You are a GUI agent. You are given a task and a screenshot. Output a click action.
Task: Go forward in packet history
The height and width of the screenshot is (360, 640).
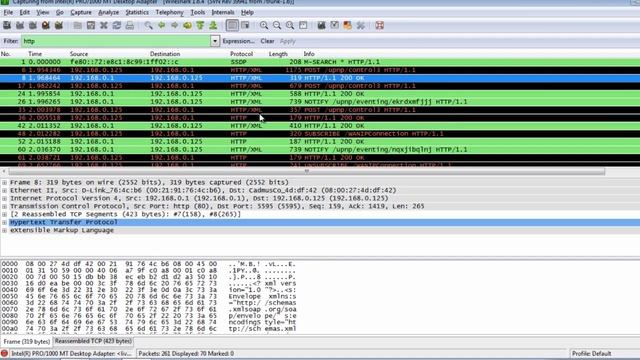pos(174,25)
